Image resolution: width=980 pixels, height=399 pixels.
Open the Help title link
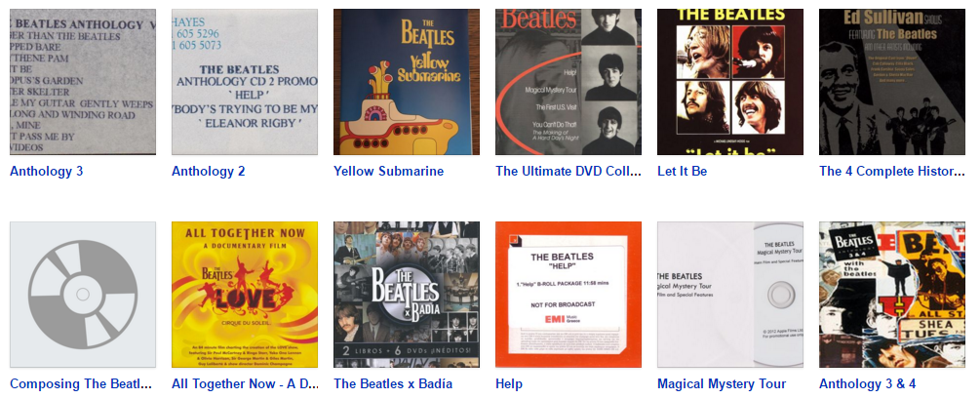coord(509,384)
